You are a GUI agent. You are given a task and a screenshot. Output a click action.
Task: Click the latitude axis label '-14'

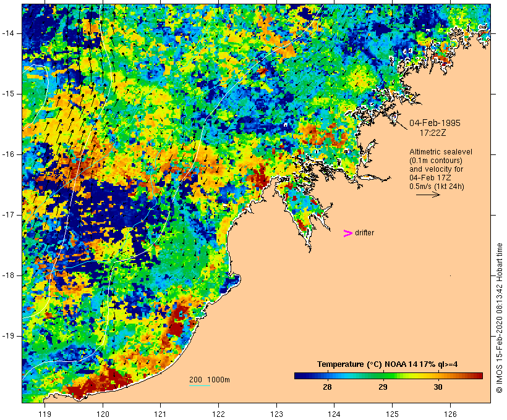(8, 33)
